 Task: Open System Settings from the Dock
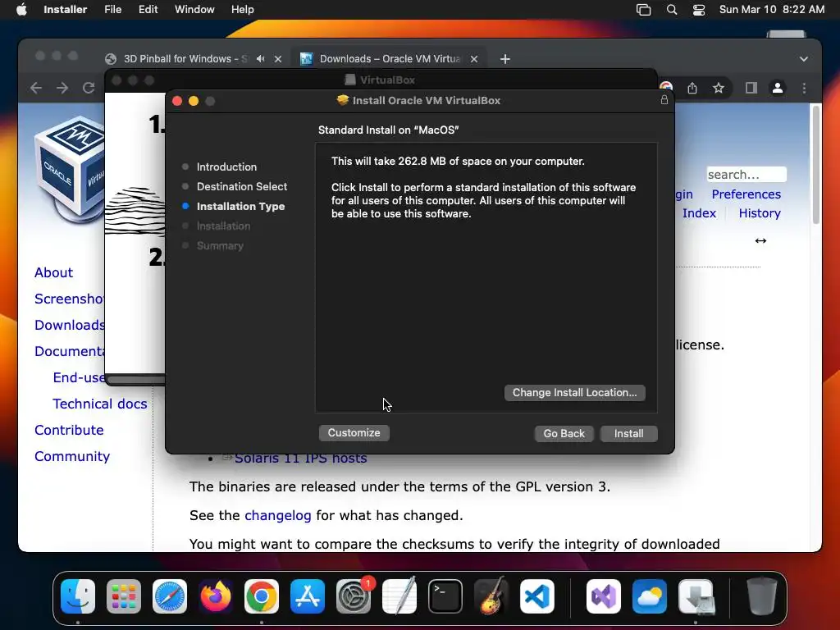point(354,596)
